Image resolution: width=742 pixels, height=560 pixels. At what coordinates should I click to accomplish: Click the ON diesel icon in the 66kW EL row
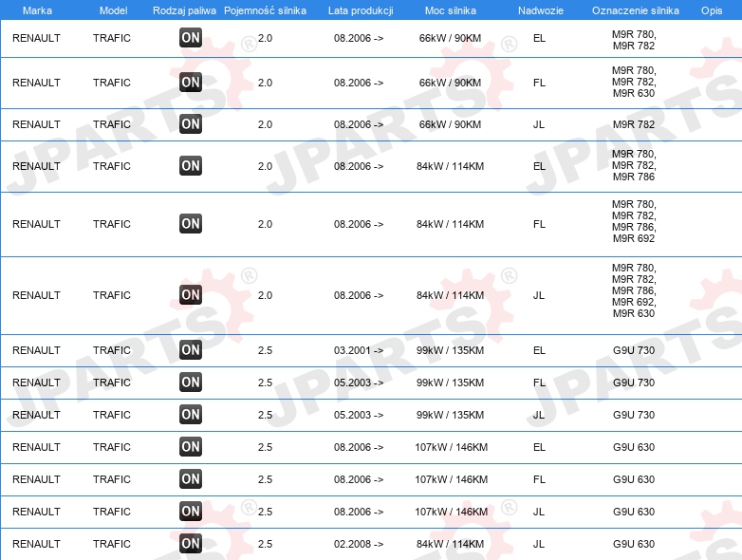[191, 38]
